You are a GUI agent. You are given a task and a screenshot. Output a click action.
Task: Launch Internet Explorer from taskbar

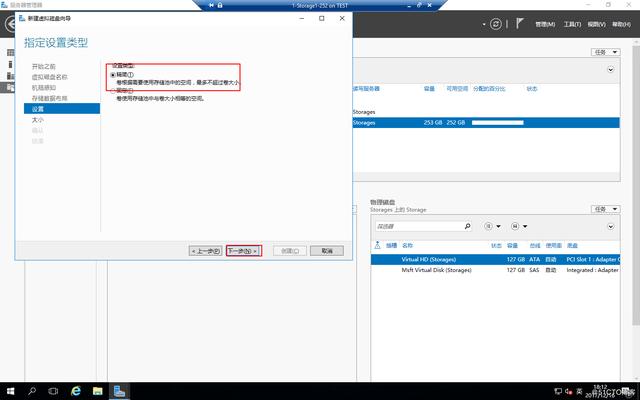76,391
